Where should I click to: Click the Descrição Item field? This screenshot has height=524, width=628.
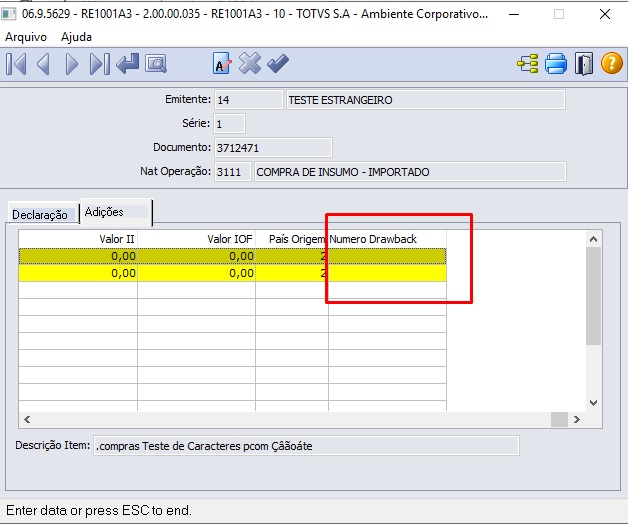[x=306, y=446]
